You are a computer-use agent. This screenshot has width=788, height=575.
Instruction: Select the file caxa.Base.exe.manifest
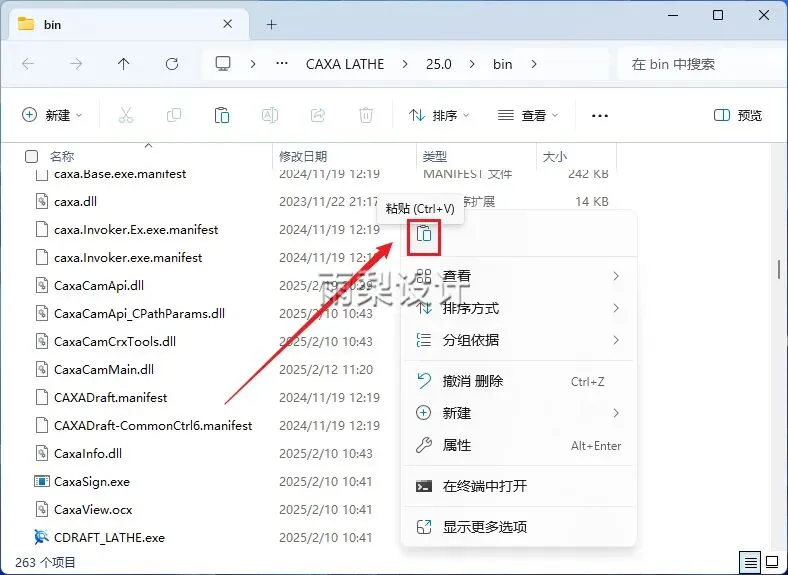[120, 174]
